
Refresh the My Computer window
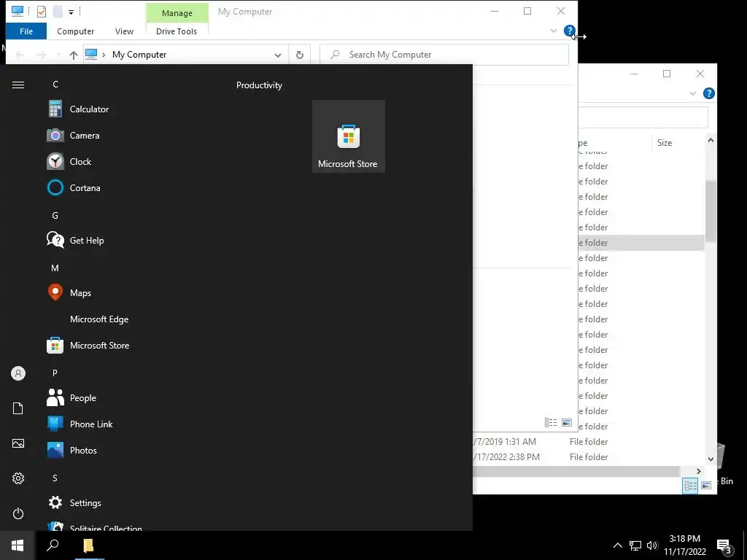point(300,55)
